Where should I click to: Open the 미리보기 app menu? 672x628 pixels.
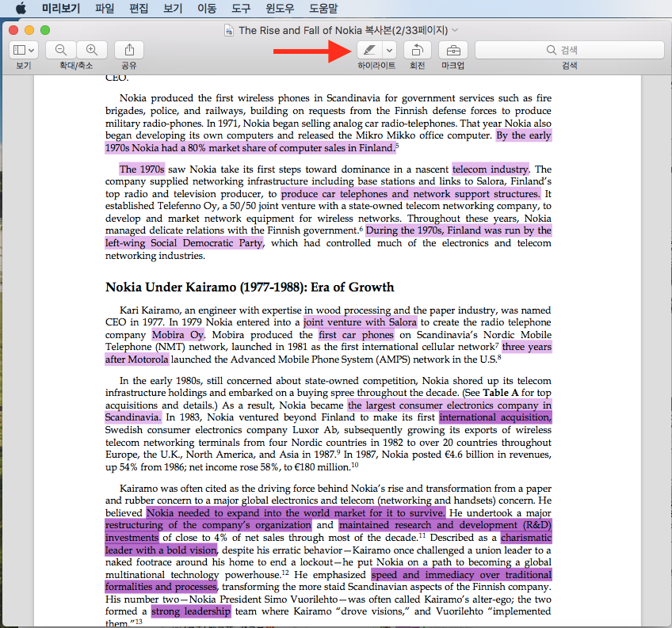pyautogui.click(x=61, y=8)
